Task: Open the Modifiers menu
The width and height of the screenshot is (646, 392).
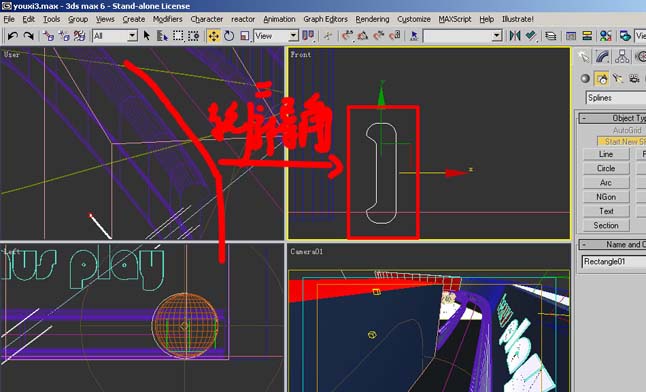Action: point(167,19)
